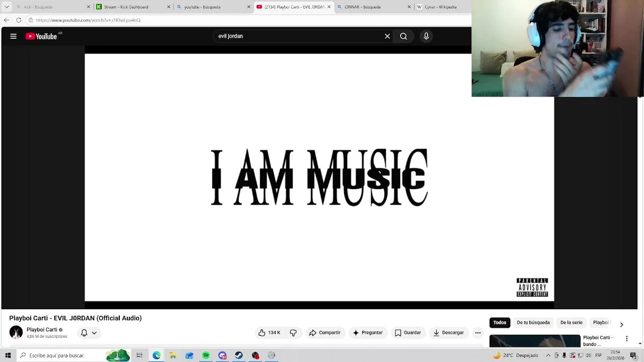644x362 pixels.
Task: Open the weather widget 24°C Despejado
Action: pos(515,355)
